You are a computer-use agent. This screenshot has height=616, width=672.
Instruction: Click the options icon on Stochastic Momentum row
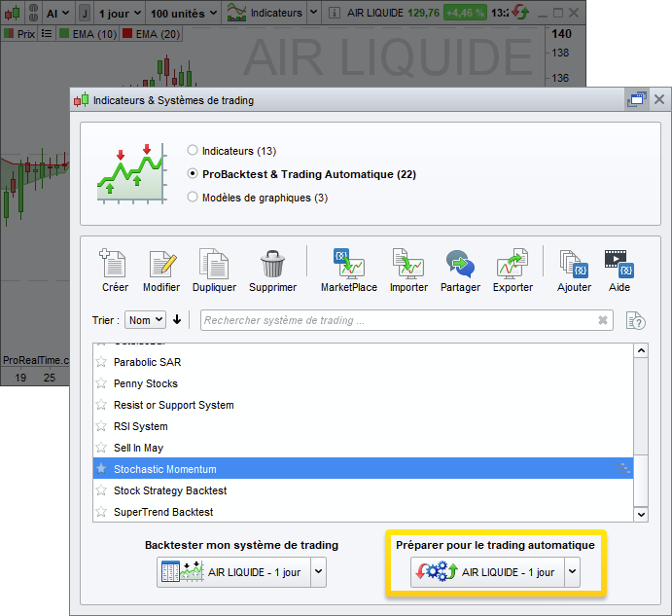(x=621, y=468)
